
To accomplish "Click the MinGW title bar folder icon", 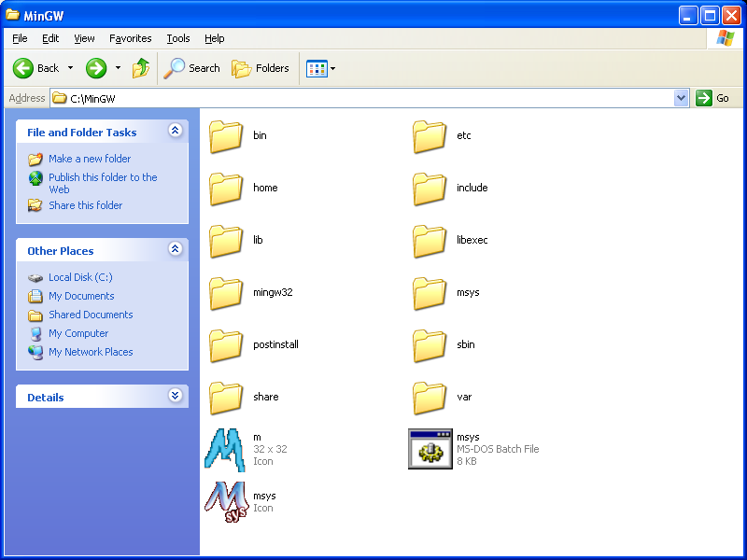I will click(x=12, y=15).
